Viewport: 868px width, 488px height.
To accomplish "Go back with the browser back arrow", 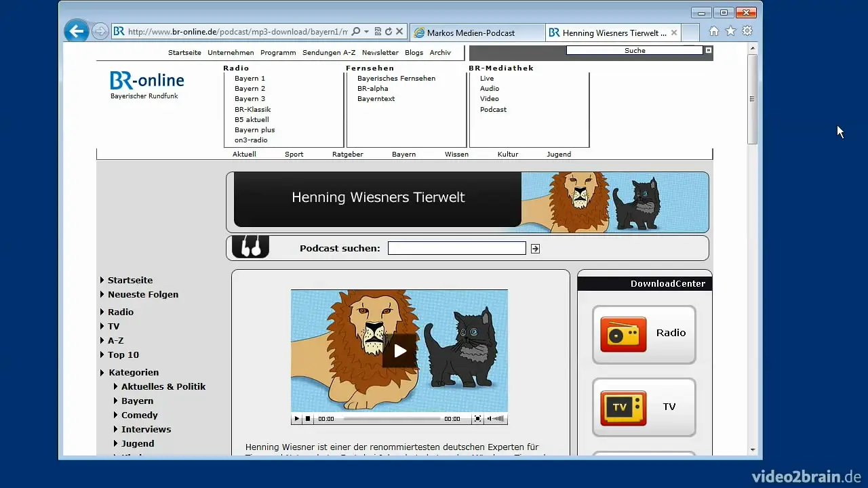I will point(77,30).
